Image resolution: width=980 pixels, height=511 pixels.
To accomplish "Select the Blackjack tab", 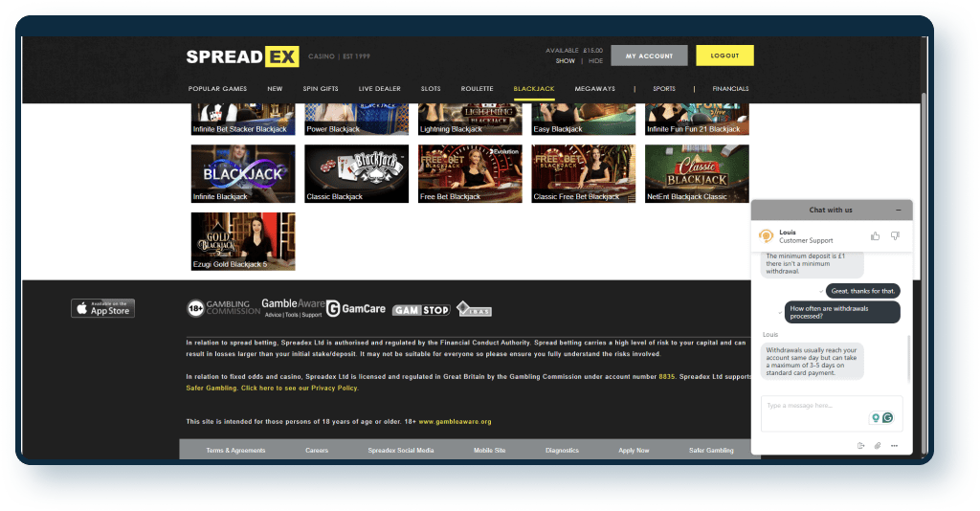I will [534, 89].
